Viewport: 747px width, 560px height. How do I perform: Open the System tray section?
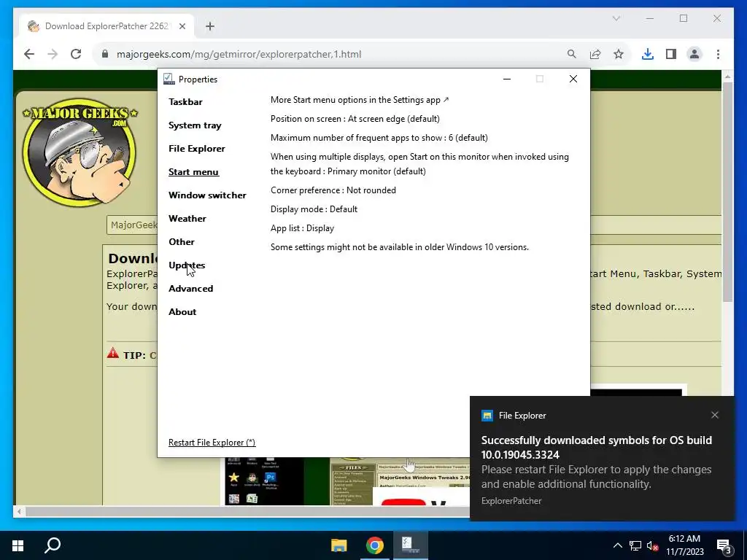pyautogui.click(x=195, y=125)
